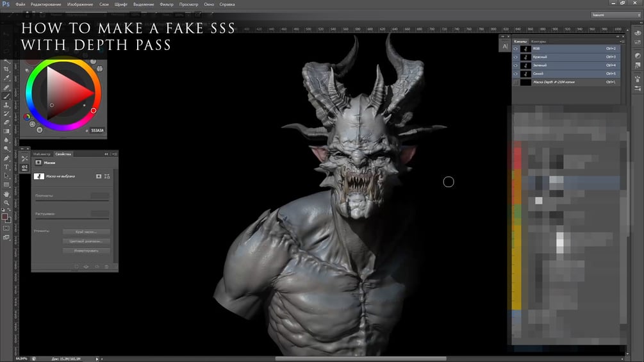Image resolution: width=644 pixels, height=362 pixels.
Task: Open the Channels panel flyout menu
Action: click(622, 42)
